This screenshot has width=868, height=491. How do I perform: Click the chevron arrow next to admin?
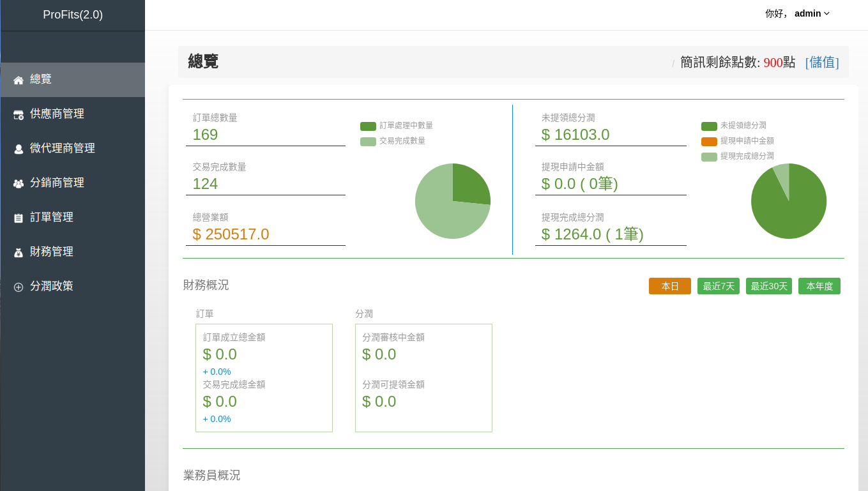pyautogui.click(x=827, y=13)
